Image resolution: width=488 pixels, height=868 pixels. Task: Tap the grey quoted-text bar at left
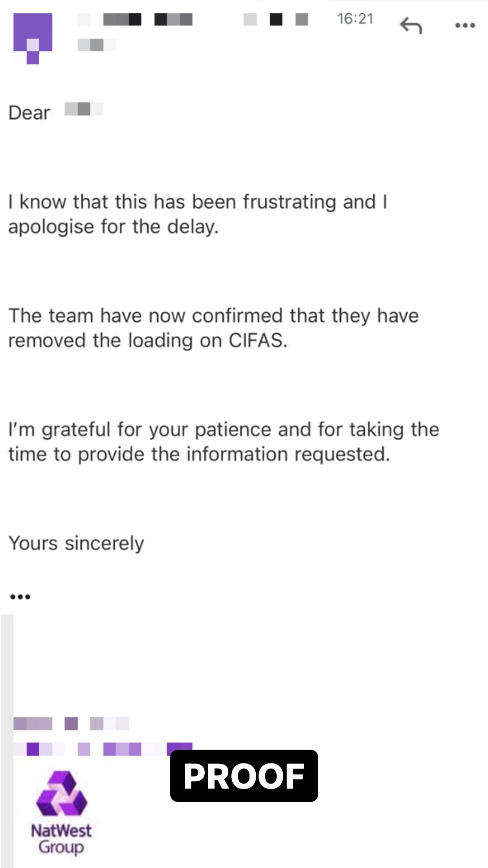(x=7, y=739)
